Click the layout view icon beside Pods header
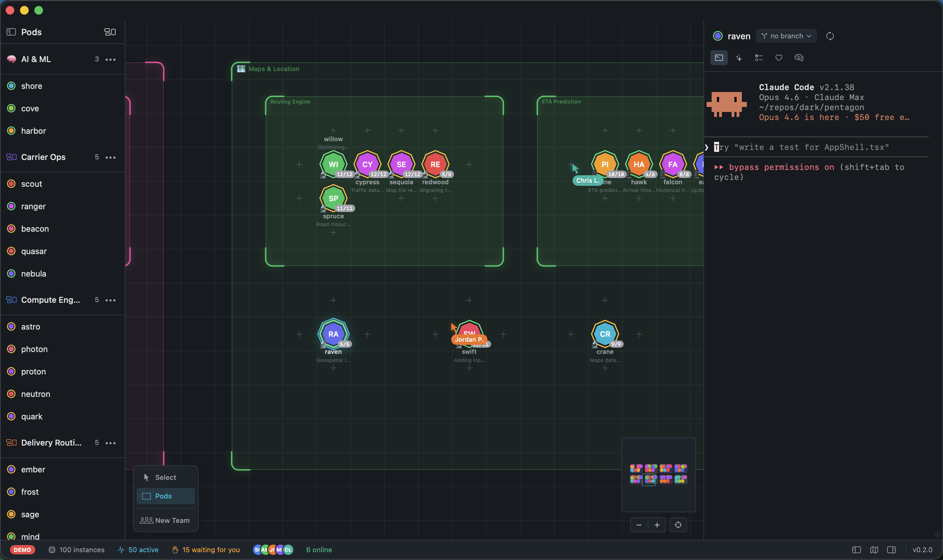This screenshot has width=943, height=560. [109, 32]
